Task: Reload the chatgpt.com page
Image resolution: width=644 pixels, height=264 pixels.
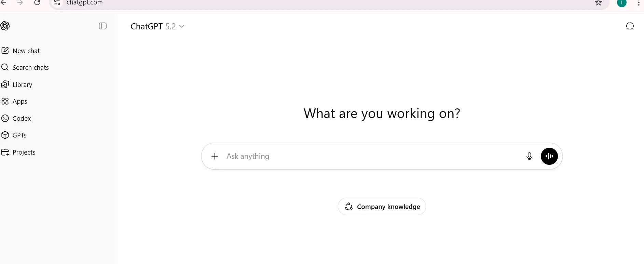Action: [x=37, y=3]
